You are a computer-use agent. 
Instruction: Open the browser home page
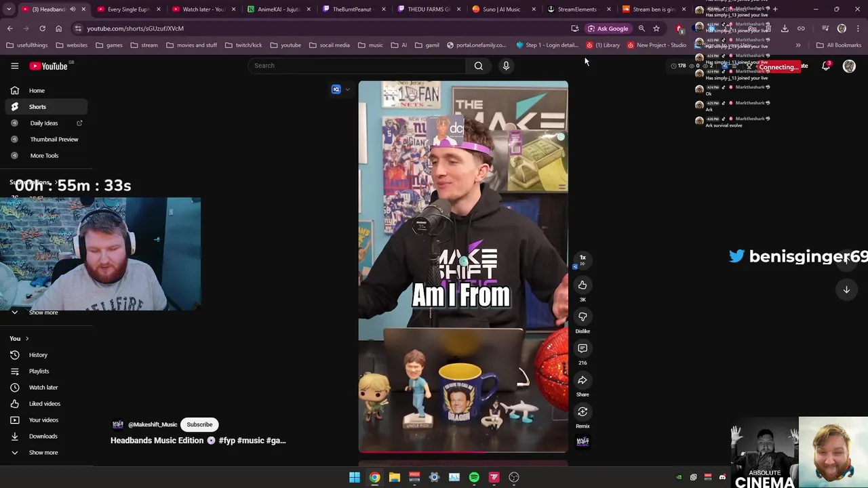(58, 28)
